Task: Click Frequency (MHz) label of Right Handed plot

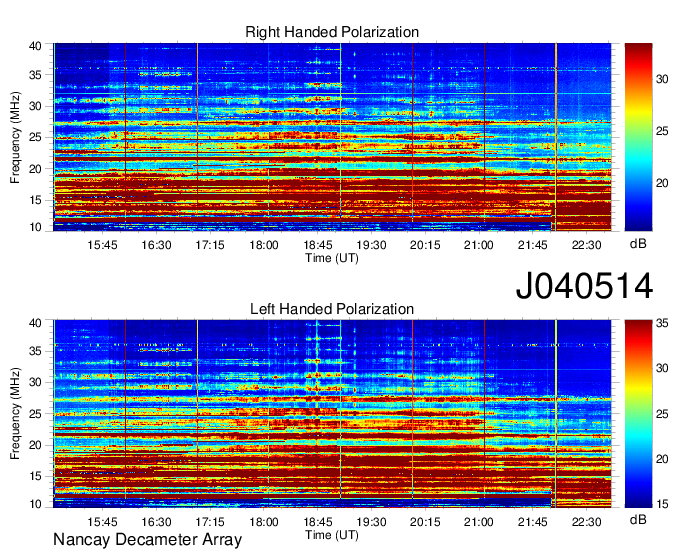Action: pyautogui.click(x=15, y=137)
